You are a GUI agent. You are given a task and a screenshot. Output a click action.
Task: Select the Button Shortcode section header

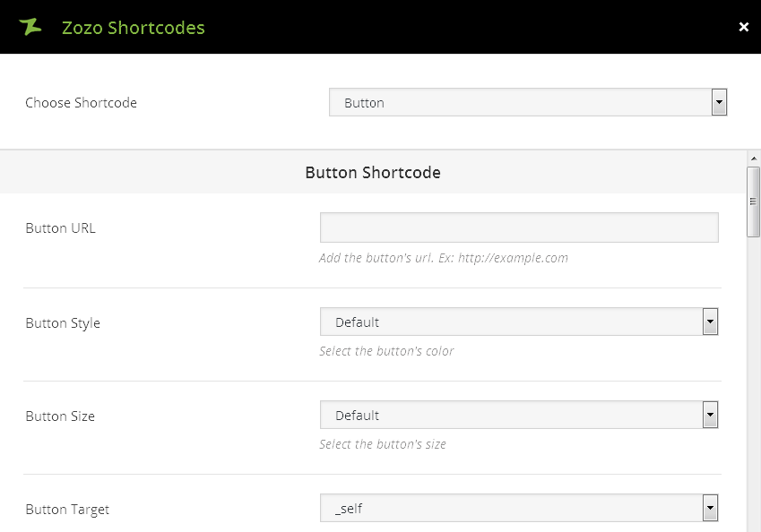pos(373,172)
